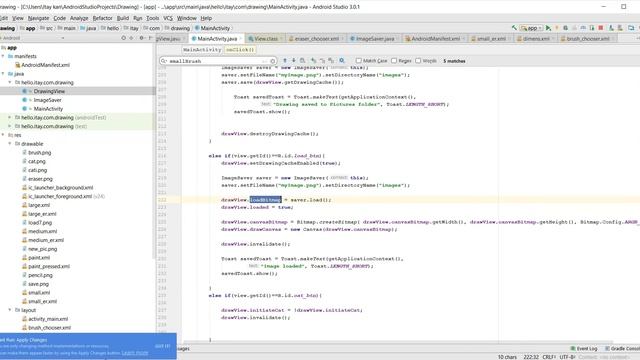Screen dimensions: 640x360
Task: Click the Select All Occurrences icon in find bar
Action: click(331, 60)
